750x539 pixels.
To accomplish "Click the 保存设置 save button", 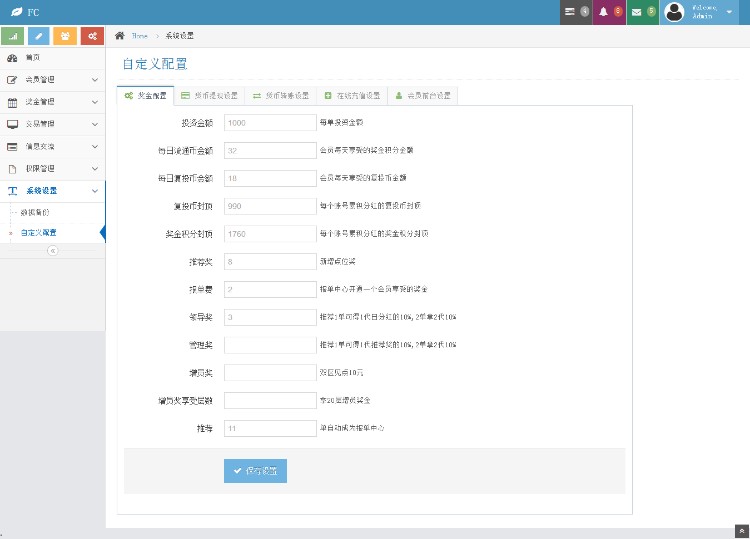I will point(255,471).
